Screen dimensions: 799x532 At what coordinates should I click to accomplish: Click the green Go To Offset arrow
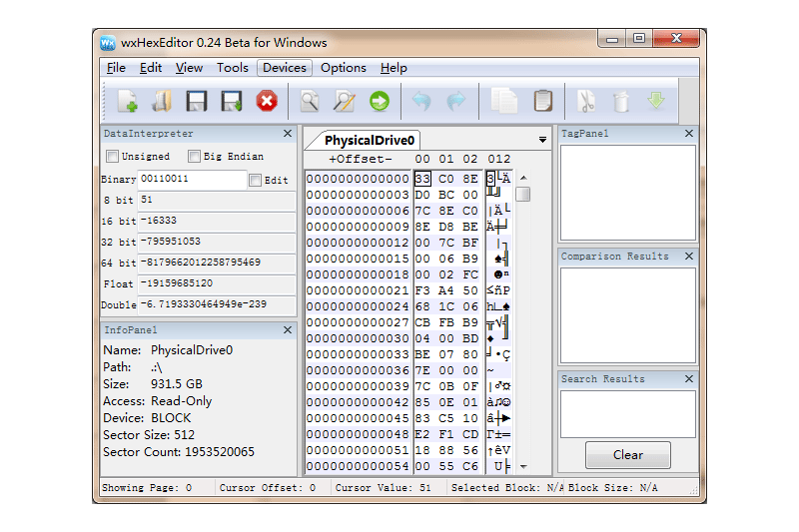click(x=380, y=101)
